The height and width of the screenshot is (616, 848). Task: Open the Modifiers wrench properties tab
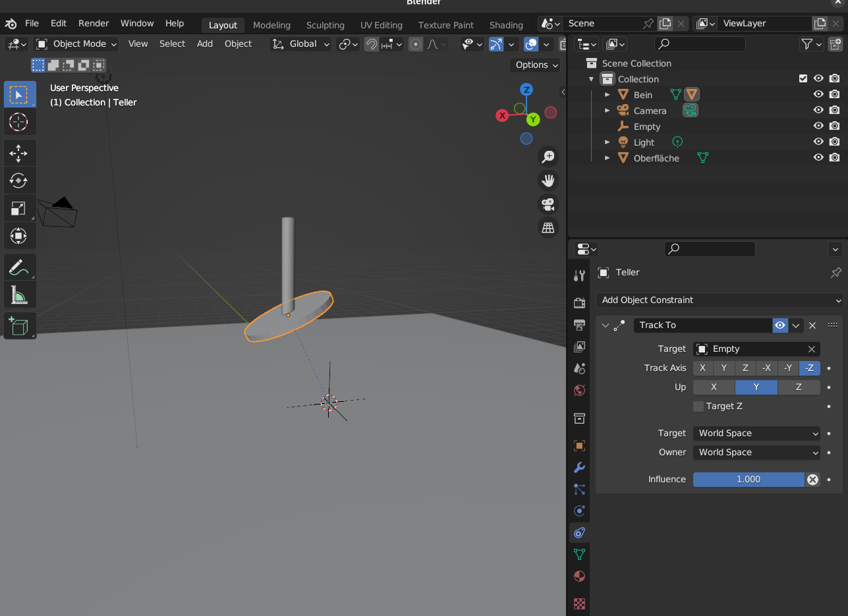point(579,467)
